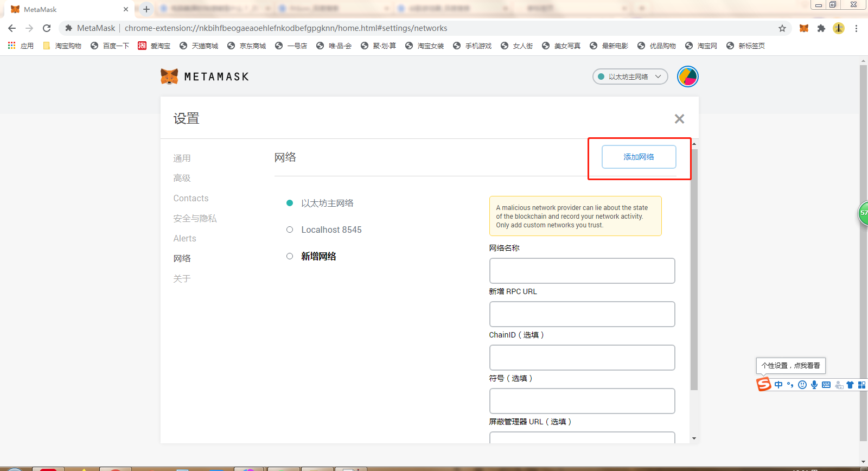Open a new browser tab
This screenshot has width=868, height=471.
click(x=146, y=9)
